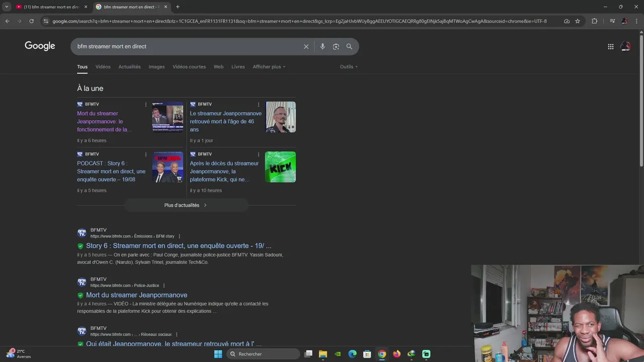
Task: Click the green shield next to 'Story 6' result
Action: point(80,246)
